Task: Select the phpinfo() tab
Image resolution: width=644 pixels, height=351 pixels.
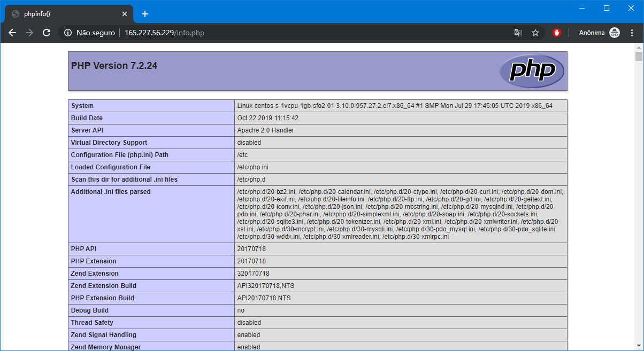Action: pyautogui.click(x=64, y=14)
